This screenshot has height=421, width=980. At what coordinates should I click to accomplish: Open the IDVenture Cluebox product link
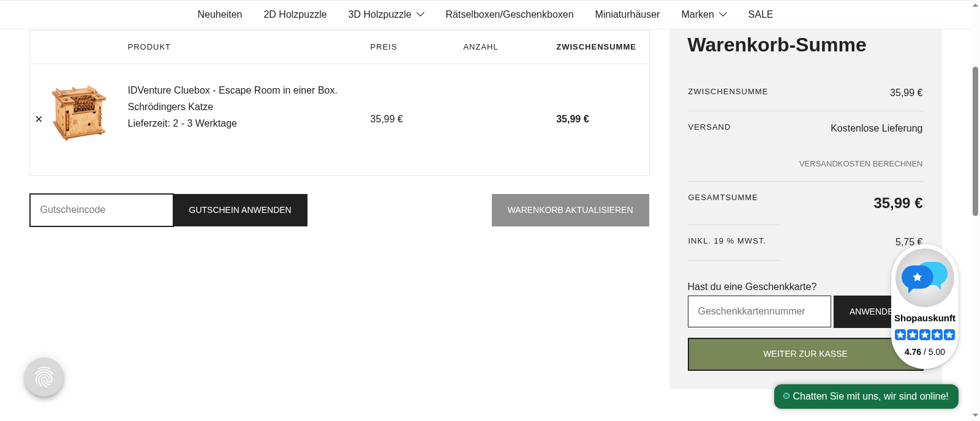coord(232,99)
